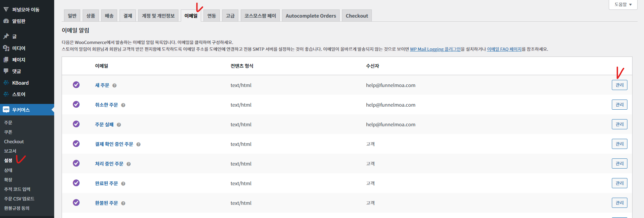Open the 댓글 comment bubble icon

[6, 71]
